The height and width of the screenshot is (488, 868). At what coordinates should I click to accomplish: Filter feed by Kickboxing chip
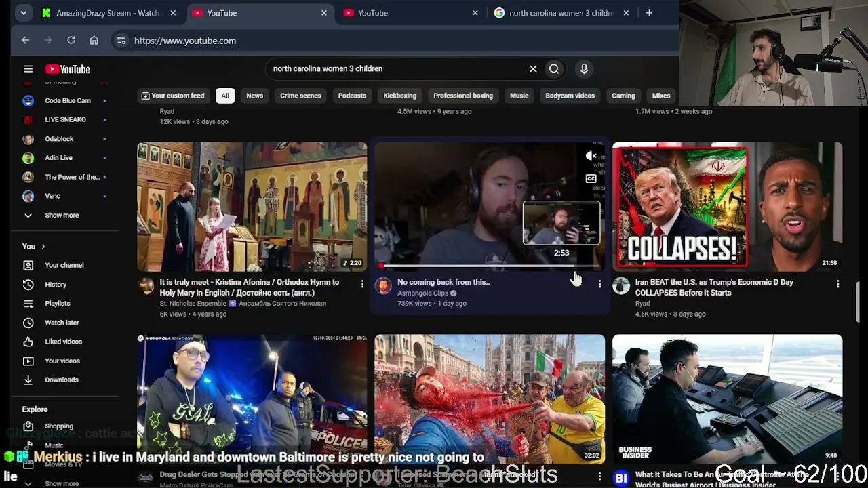(x=400, y=96)
